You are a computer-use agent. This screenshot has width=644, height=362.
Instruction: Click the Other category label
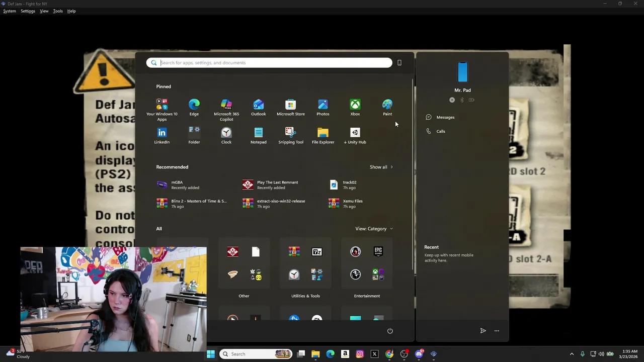[244, 296]
